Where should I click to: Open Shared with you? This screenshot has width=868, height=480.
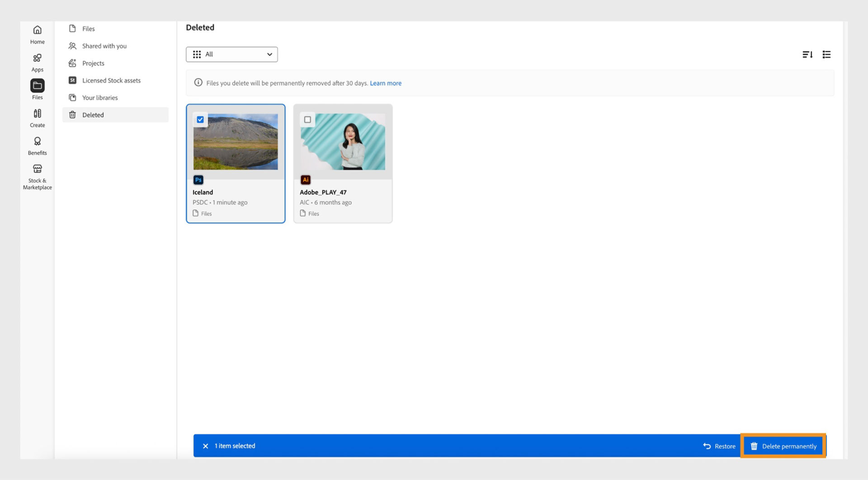pos(104,46)
